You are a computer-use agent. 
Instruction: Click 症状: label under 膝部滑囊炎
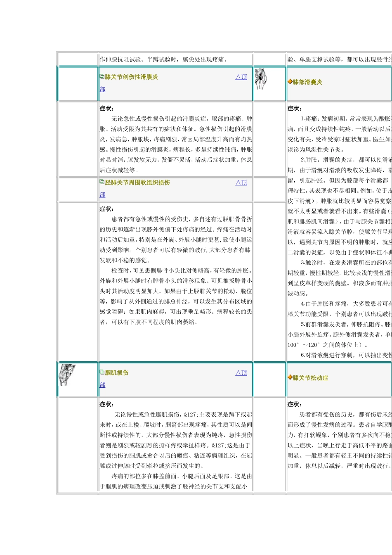295,109
